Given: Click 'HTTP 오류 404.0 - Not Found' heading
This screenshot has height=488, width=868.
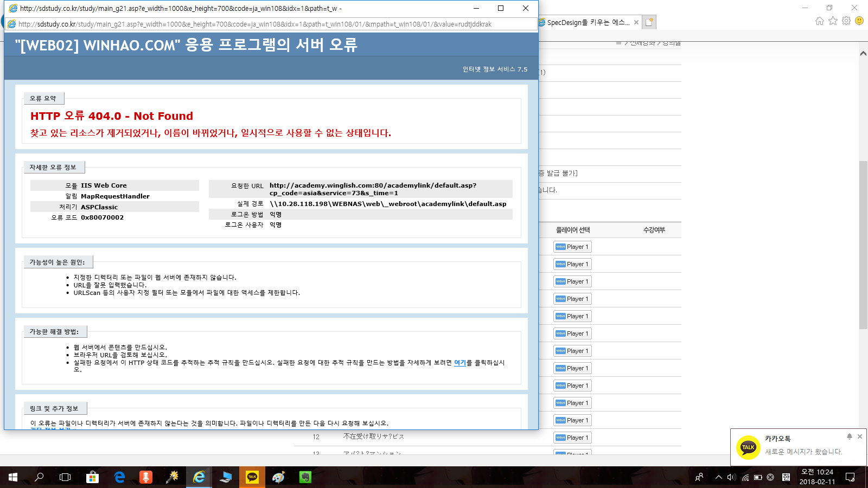Looking at the screenshot, I should pos(112,116).
